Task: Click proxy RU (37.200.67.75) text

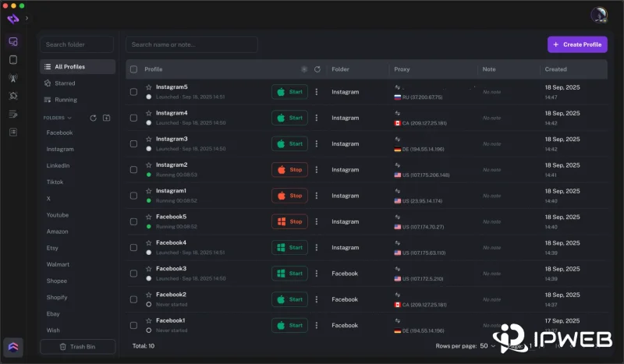Action: [x=422, y=97]
